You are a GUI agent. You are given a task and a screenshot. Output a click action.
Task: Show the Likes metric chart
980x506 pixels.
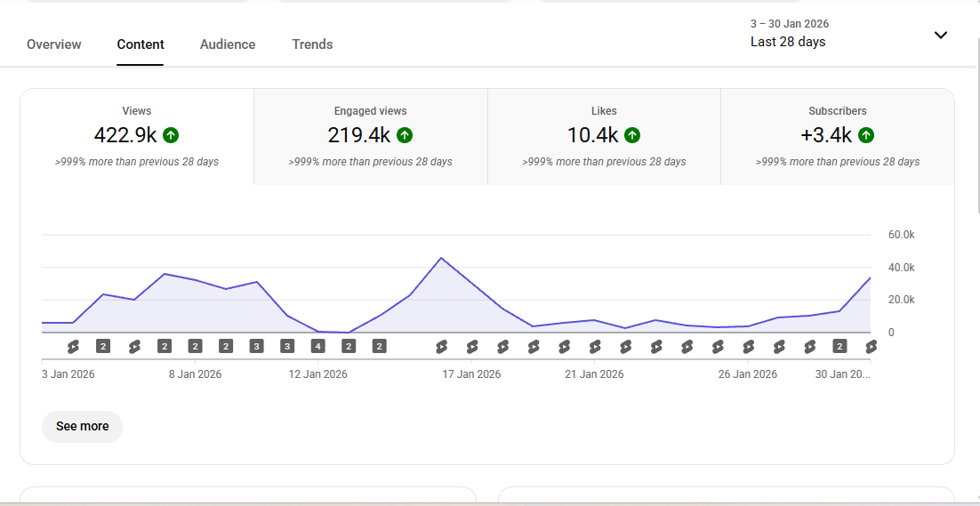[x=604, y=136]
